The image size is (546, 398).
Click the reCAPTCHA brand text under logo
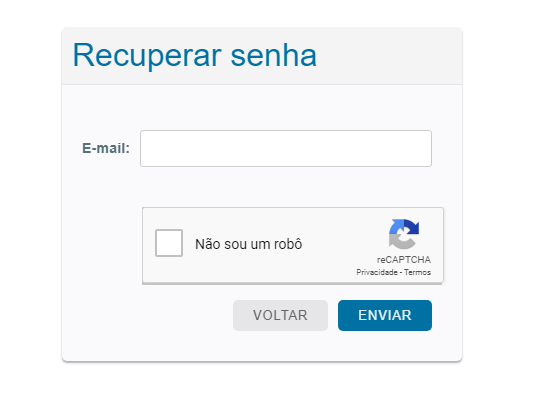[404, 260]
